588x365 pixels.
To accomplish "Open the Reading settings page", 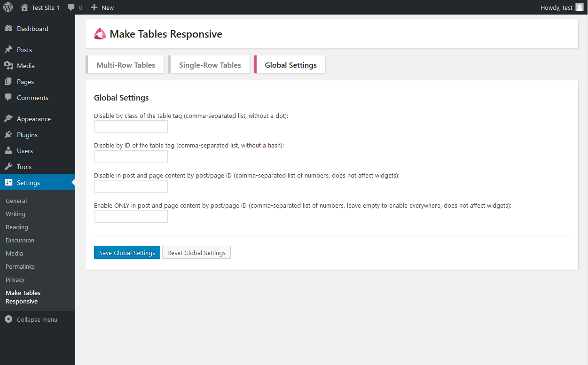I will pos(16,227).
